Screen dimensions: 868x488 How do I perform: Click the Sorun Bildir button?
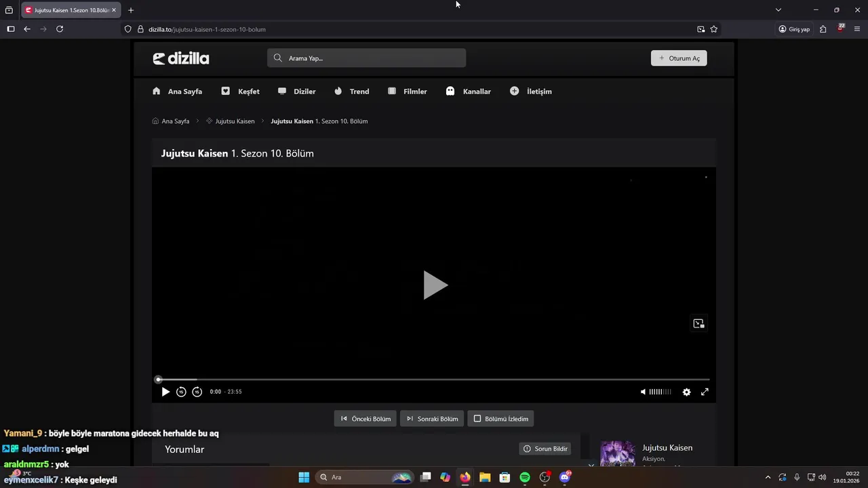pos(545,449)
